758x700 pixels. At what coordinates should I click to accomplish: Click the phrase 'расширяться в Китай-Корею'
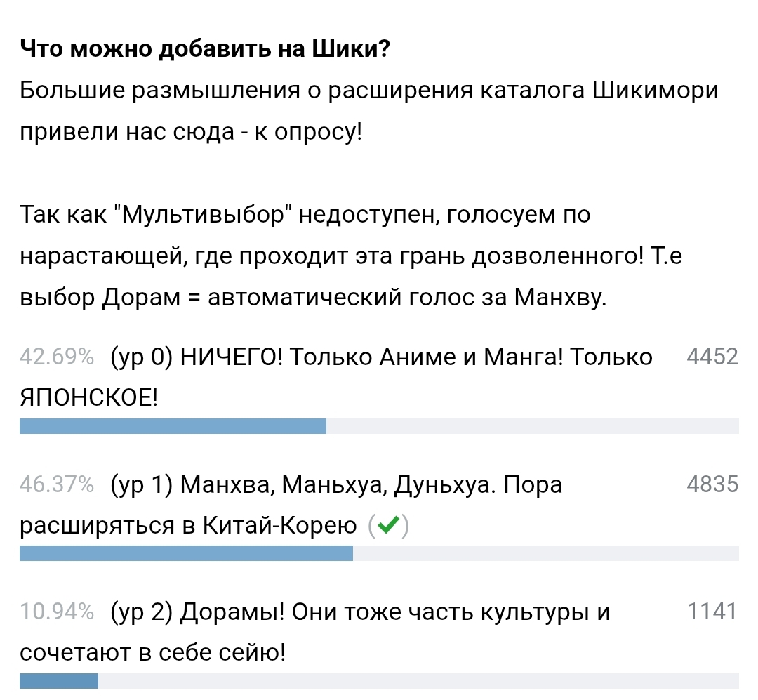click(188, 526)
